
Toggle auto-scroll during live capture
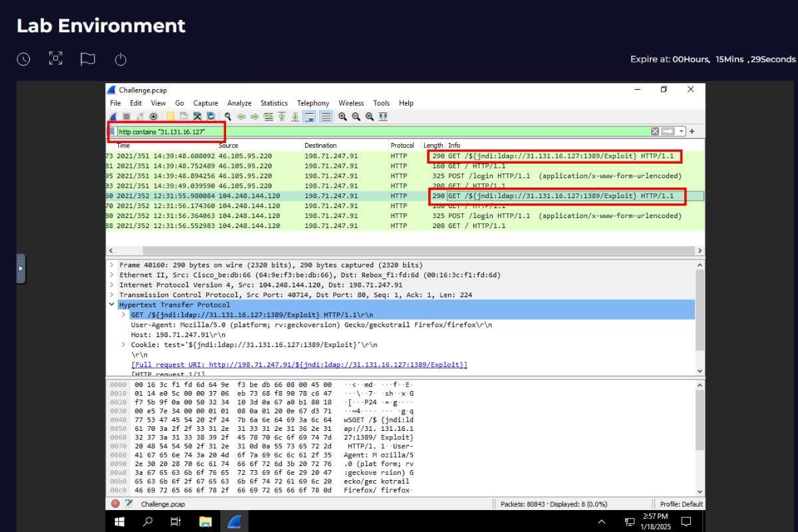click(x=309, y=116)
